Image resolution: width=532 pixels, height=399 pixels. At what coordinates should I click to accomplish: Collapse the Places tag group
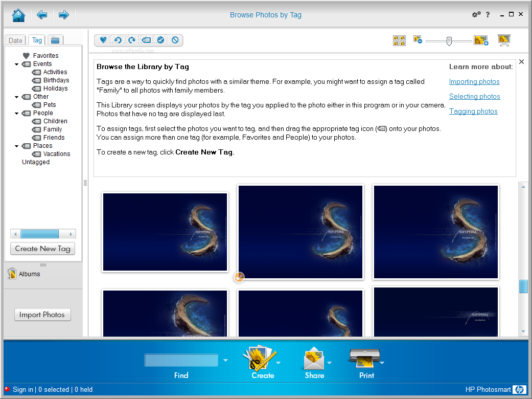click(x=17, y=146)
